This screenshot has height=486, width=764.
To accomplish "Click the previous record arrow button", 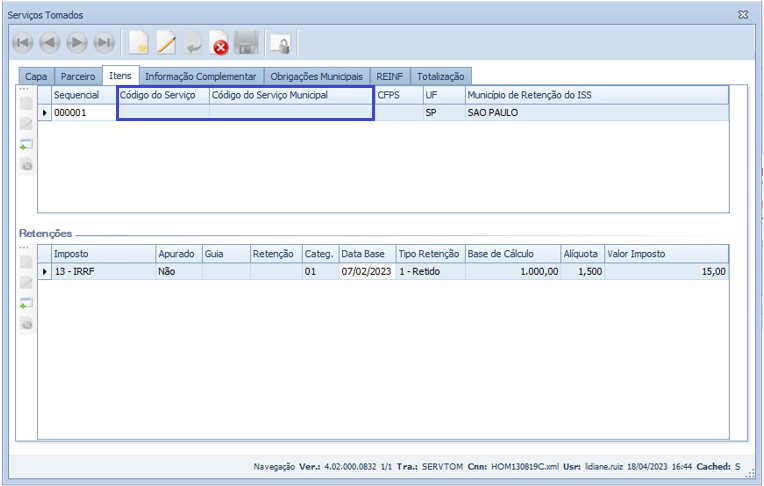I will (x=49, y=43).
